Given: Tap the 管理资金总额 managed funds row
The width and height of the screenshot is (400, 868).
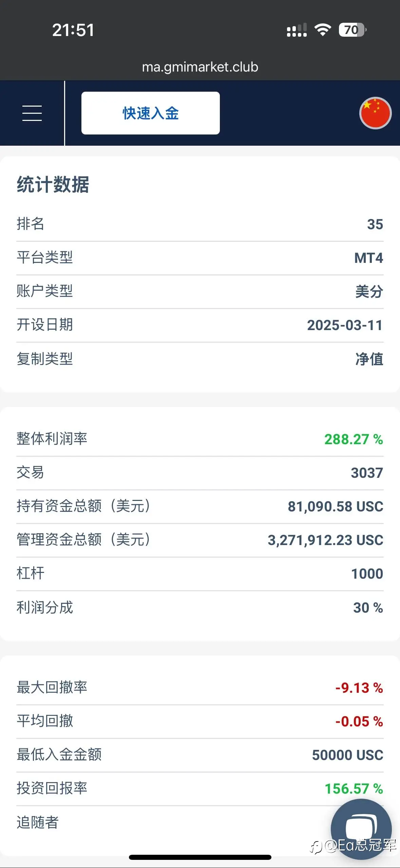Looking at the screenshot, I should pyautogui.click(x=200, y=540).
